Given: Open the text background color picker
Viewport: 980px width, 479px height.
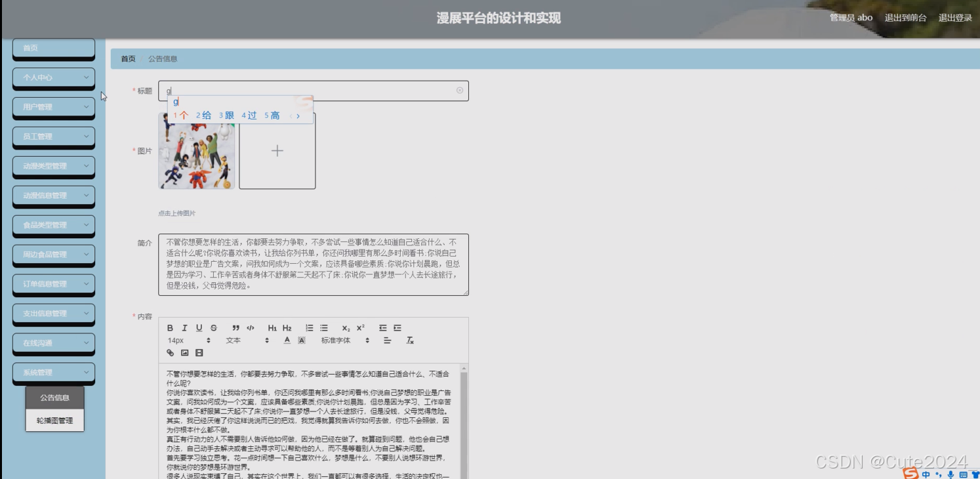Looking at the screenshot, I should click(302, 341).
